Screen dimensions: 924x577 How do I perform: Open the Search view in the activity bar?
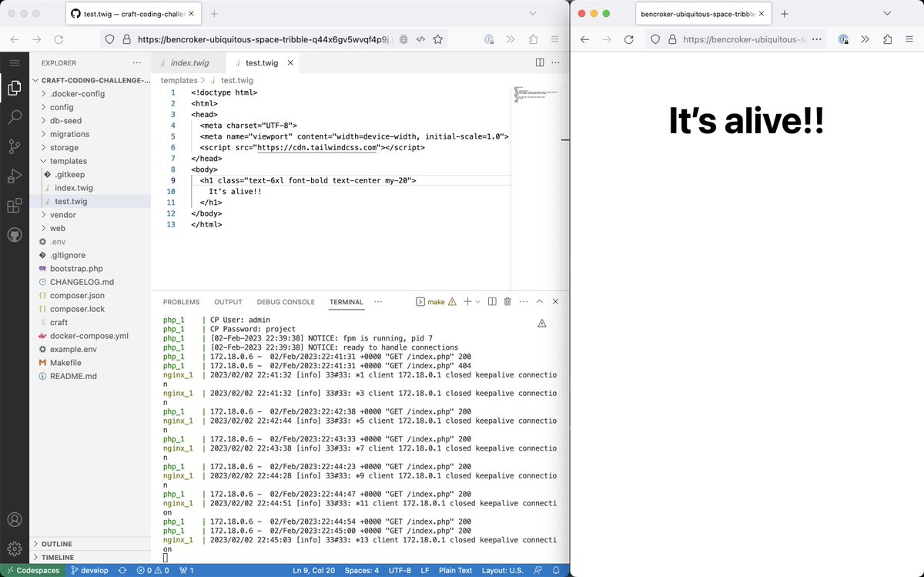[x=14, y=117]
